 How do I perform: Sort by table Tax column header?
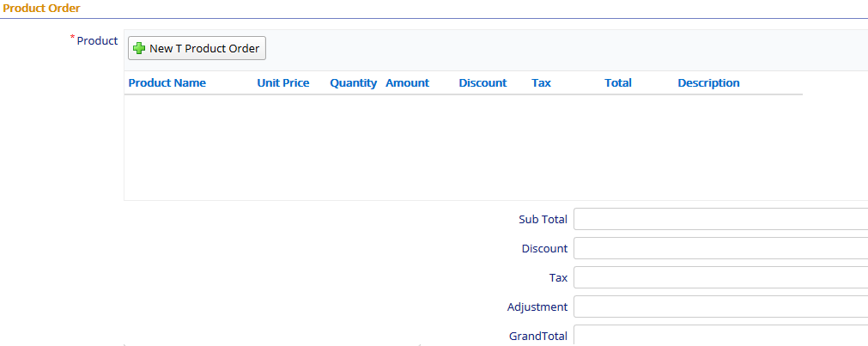[542, 83]
